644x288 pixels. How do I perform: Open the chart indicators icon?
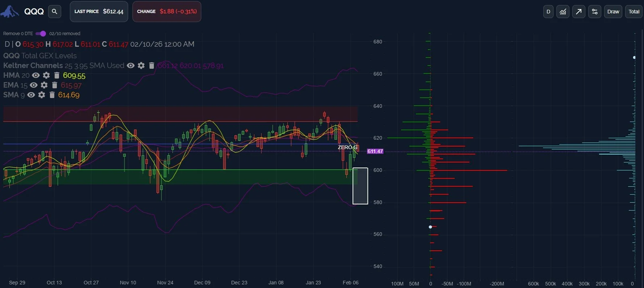click(x=563, y=12)
